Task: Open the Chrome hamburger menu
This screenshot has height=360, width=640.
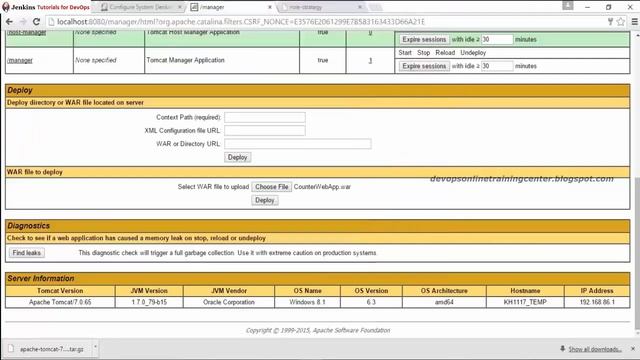Action: (635, 22)
